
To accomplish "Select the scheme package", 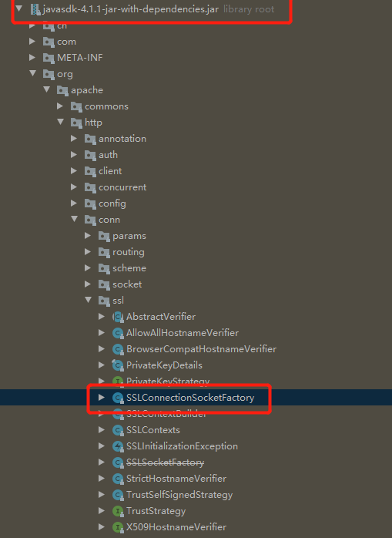I will pos(129,268).
